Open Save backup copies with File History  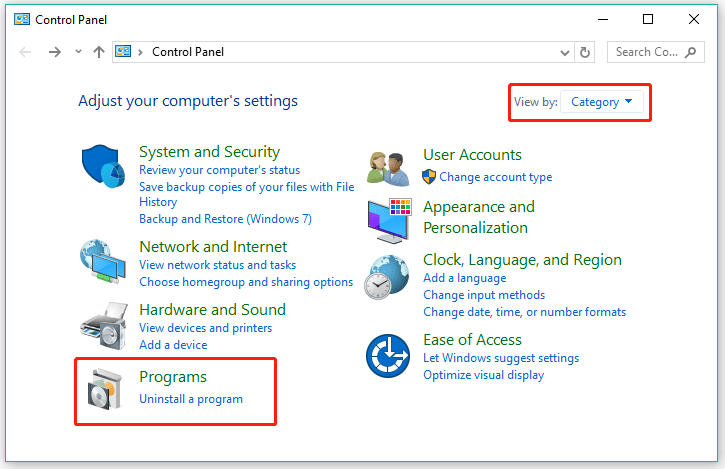point(247,194)
